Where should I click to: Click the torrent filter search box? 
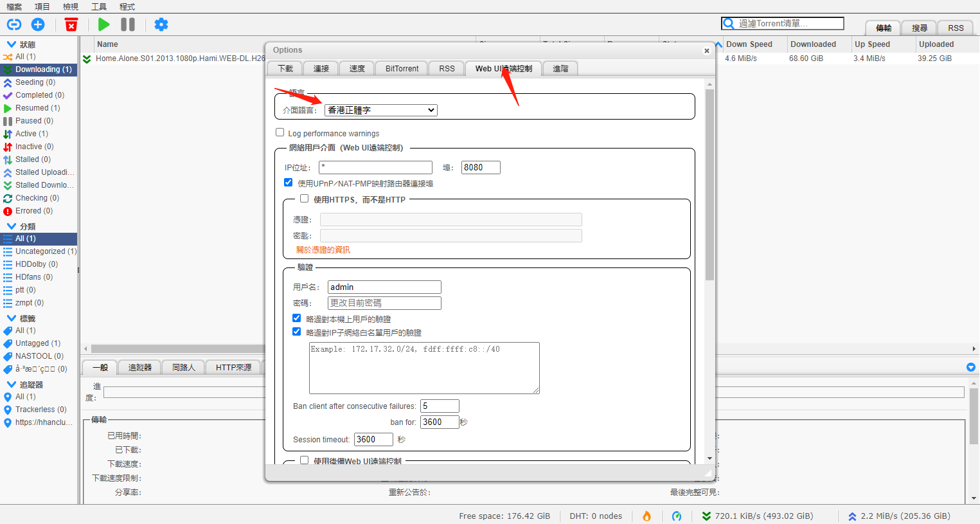pyautogui.click(x=782, y=23)
